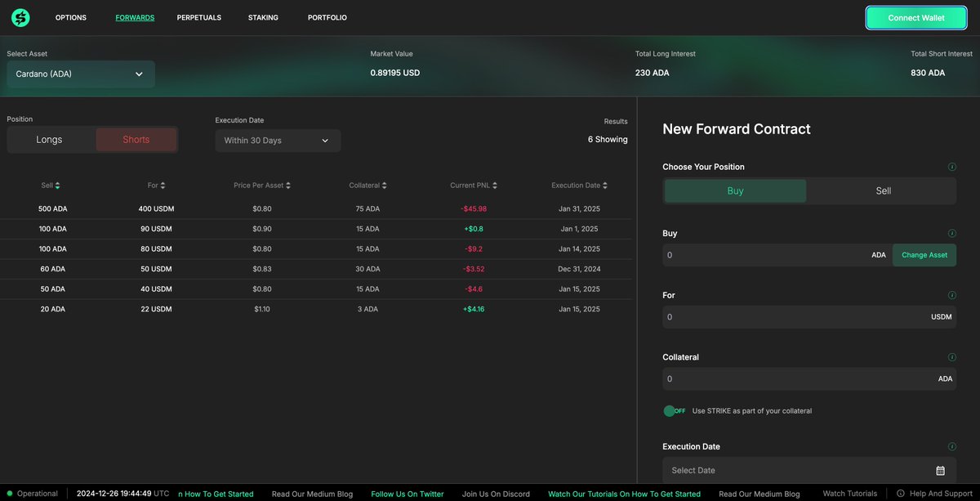Open the PORTFOLIO tab
Viewport: 980px width, 501px height.
coord(327,17)
